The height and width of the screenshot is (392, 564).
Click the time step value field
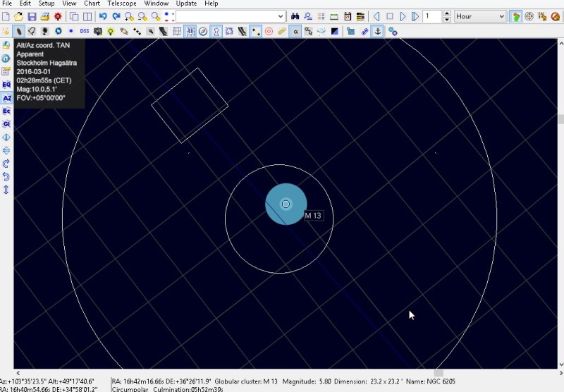click(x=432, y=16)
